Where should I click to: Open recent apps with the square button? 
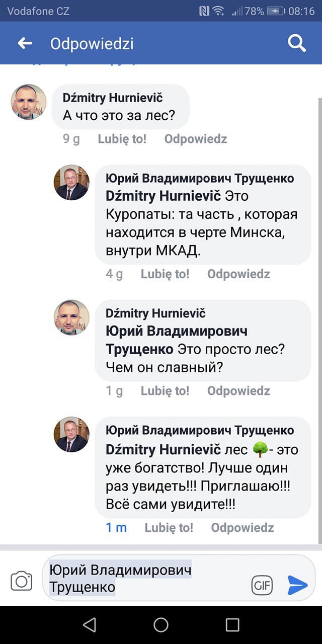(x=232, y=625)
